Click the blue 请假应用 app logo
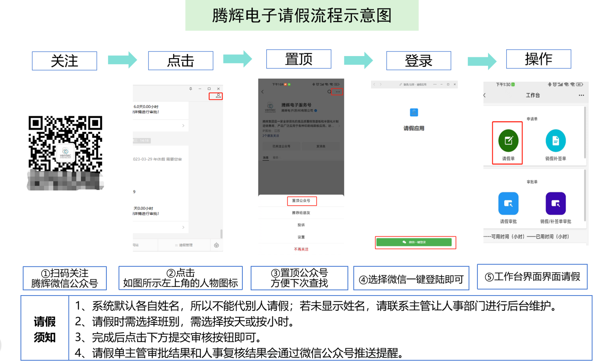This screenshot has height=364, width=613. pos(414,113)
